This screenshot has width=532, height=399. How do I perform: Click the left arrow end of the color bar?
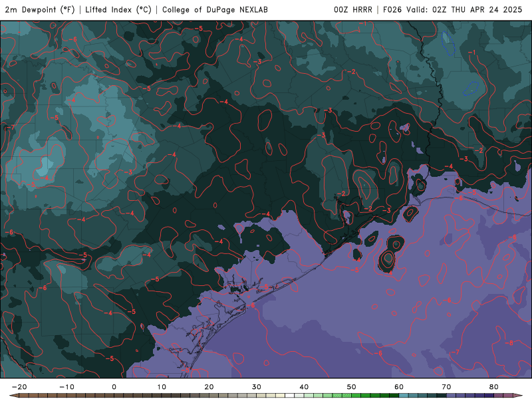(x=14, y=396)
